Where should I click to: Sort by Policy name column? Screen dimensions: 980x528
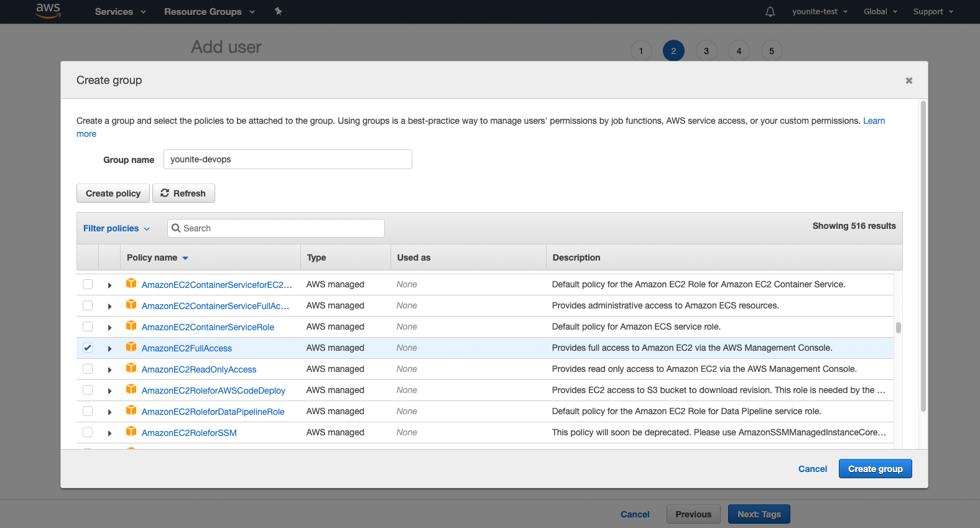pyautogui.click(x=157, y=257)
